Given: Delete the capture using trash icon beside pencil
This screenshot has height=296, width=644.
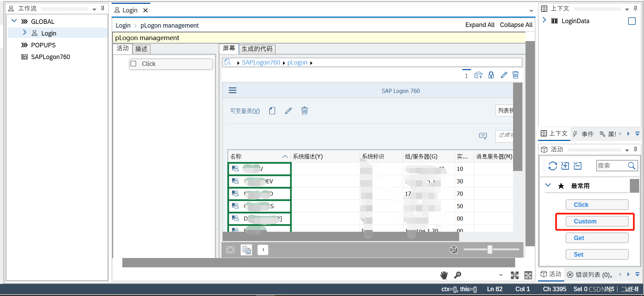Looking at the screenshot, I should click(515, 75).
